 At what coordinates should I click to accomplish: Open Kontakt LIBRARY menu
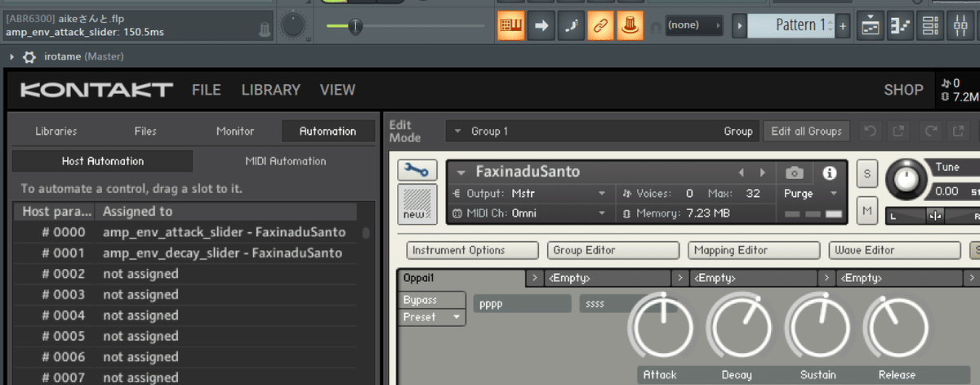tap(270, 90)
